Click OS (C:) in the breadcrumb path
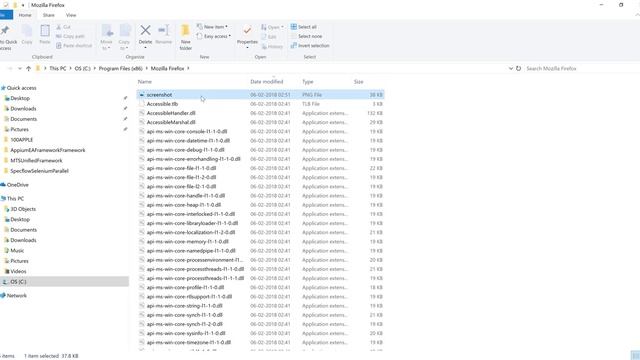The width and height of the screenshot is (640, 360). tap(82, 69)
